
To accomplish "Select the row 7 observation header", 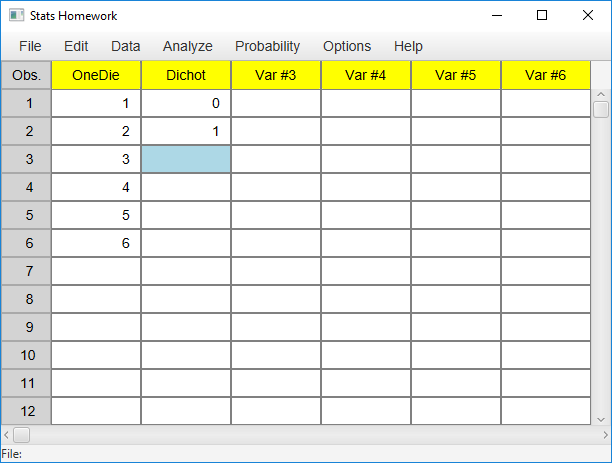I will pos(26,271).
